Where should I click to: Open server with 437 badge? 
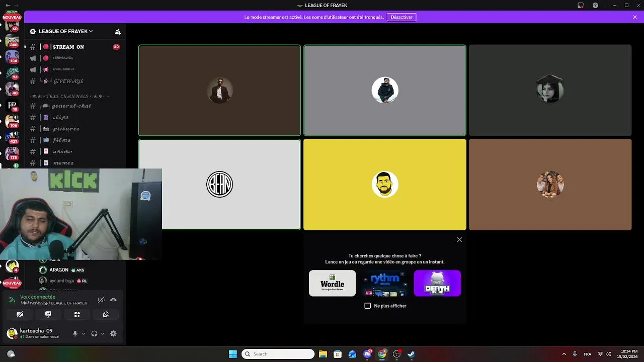12,137
